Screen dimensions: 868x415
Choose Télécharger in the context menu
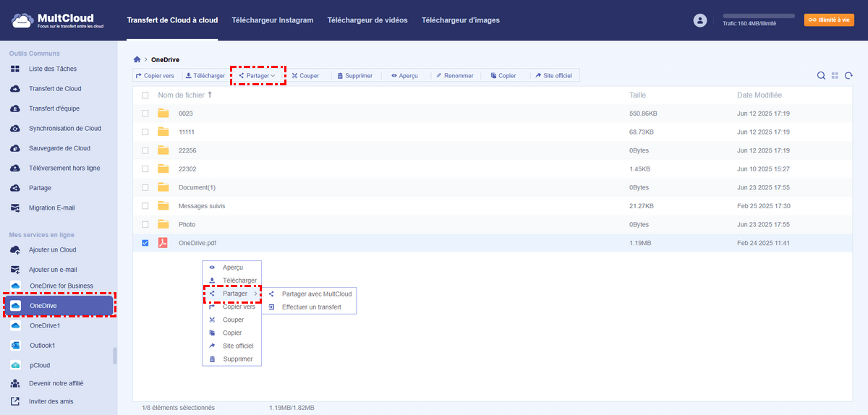click(232, 281)
